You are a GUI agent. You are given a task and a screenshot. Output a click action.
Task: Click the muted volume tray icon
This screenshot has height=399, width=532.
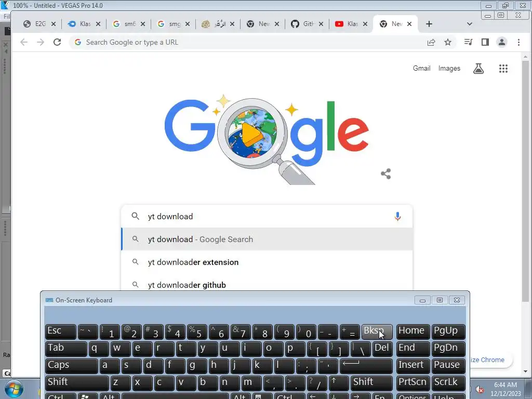coord(480,389)
